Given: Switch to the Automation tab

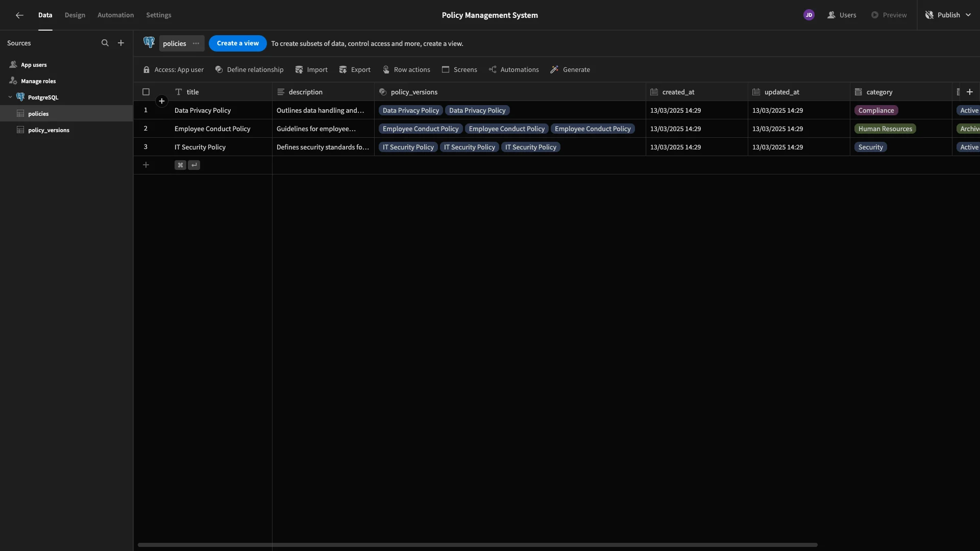Looking at the screenshot, I should (116, 15).
